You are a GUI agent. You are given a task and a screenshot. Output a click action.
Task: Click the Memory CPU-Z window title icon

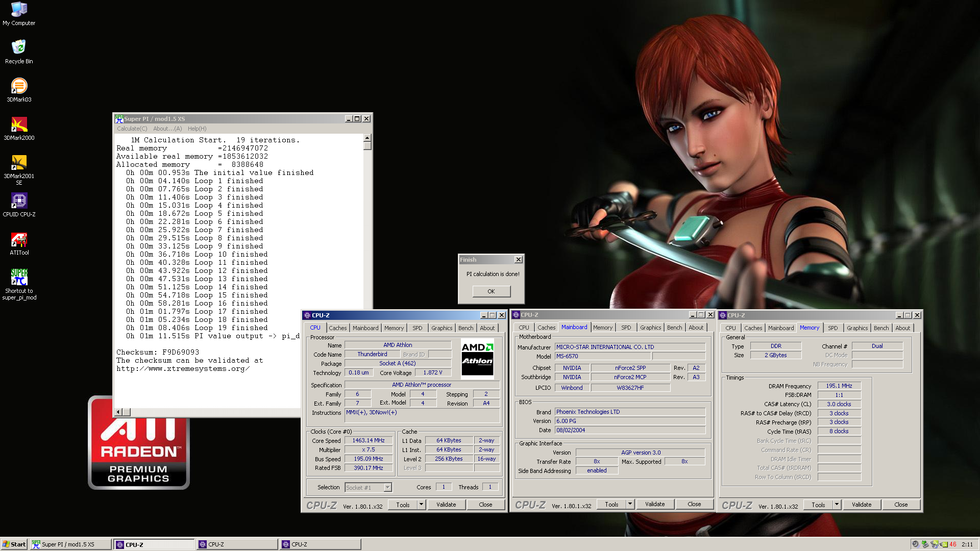click(723, 315)
